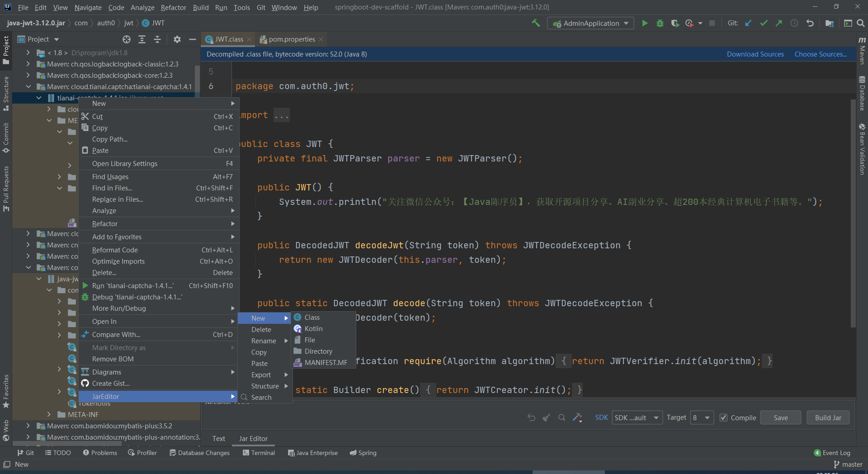
Task: Toggle the Compile checkbox in Jar Editor
Action: [x=724, y=417]
